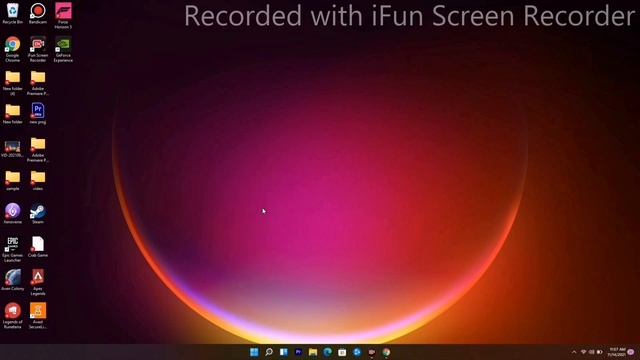Select the Apex Legends desktop shortcut
Screen dimensions: 640x360
point(38,282)
